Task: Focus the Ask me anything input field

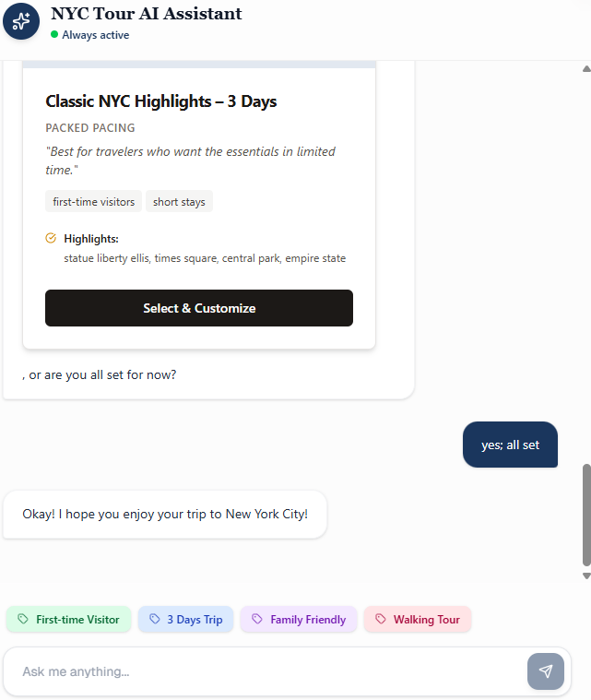Action: click(x=267, y=671)
